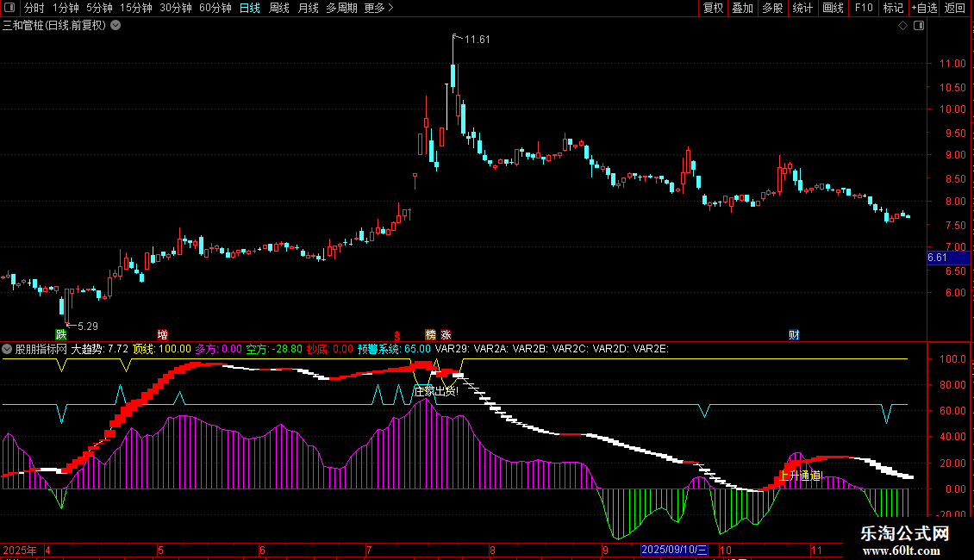
Task: Click the 榜 event marker icon
Action: pos(430,334)
